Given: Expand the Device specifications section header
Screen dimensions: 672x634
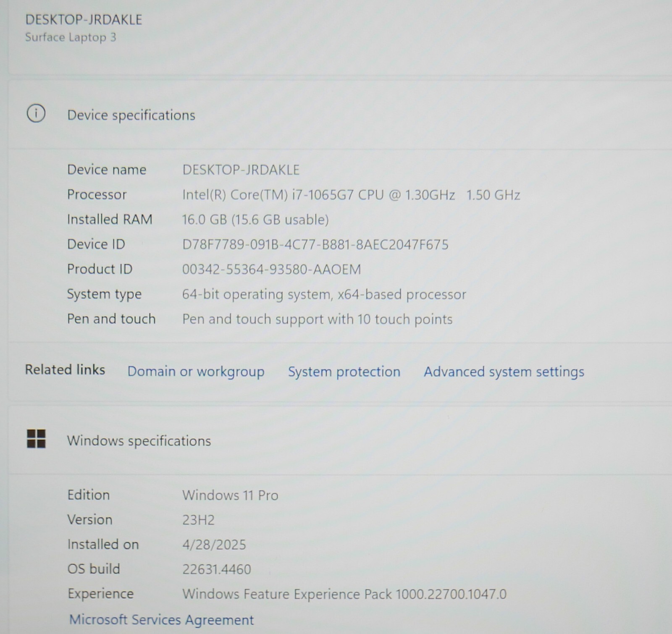Looking at the screenshot, I should point(340,115).
